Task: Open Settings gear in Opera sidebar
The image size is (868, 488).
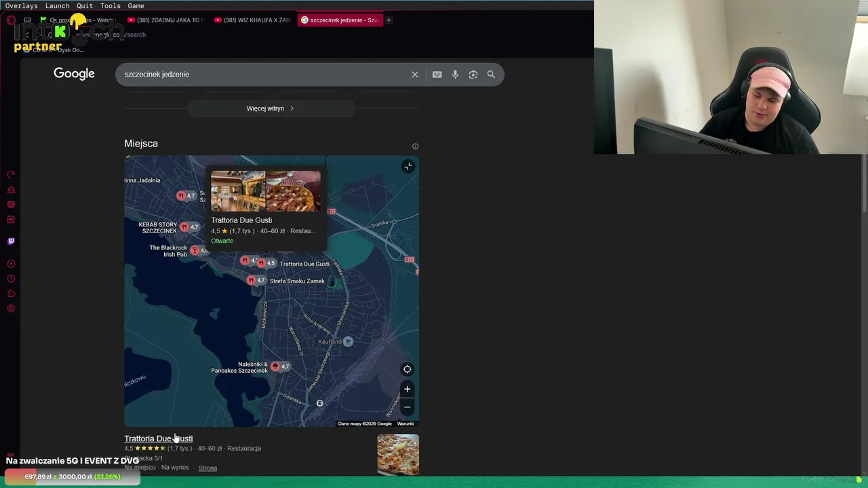Action: (x=11, y=308)
